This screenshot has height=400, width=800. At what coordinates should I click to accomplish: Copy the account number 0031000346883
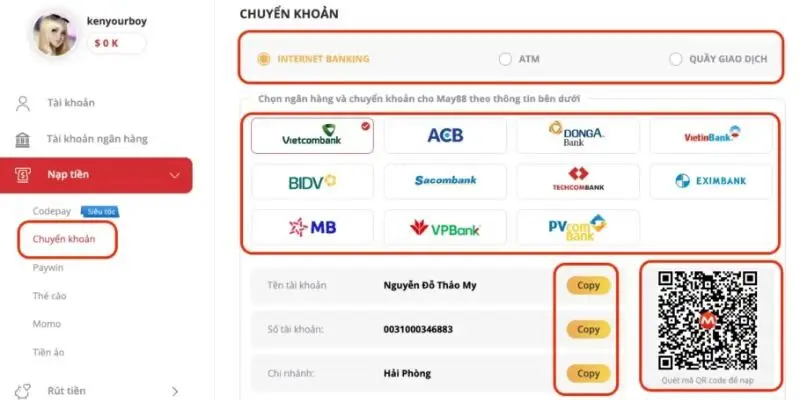pyautogui.click(x=588, y=329)
